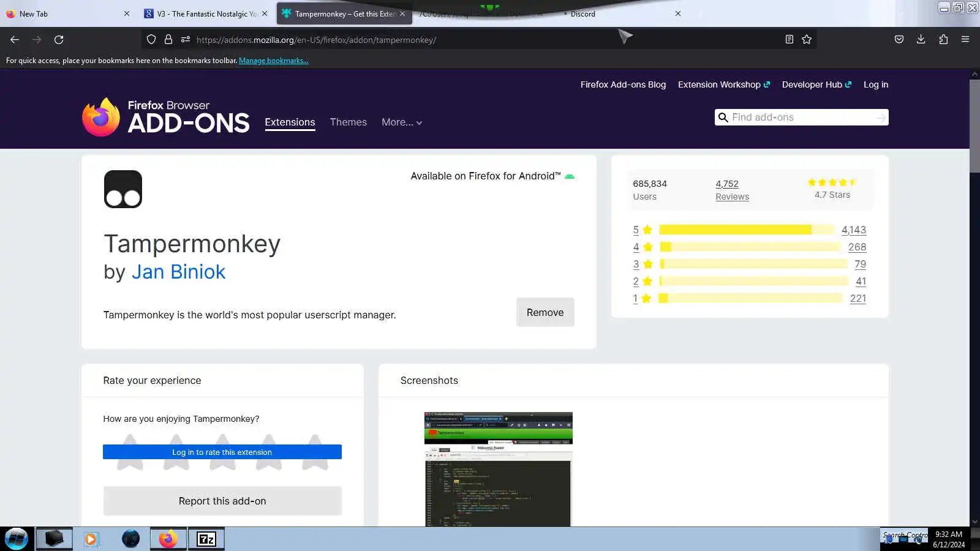Remove the Tampermonkey extension

pyautogui.click(x=545, y=312)
